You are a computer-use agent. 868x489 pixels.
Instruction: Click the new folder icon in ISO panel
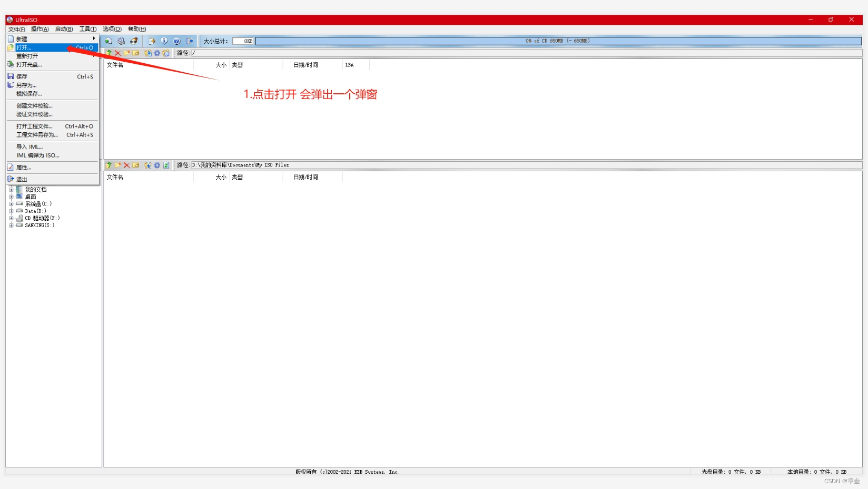[126, 53]
